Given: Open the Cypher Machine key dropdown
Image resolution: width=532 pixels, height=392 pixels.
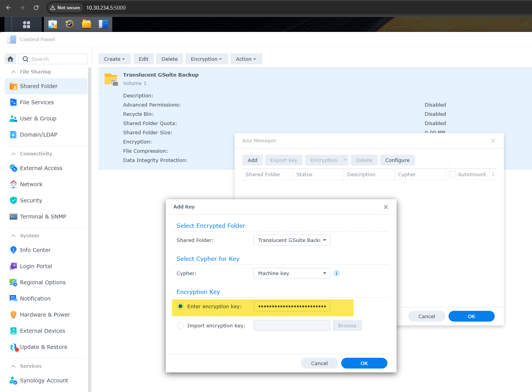Looking at the screenshot, I should 292,273.
